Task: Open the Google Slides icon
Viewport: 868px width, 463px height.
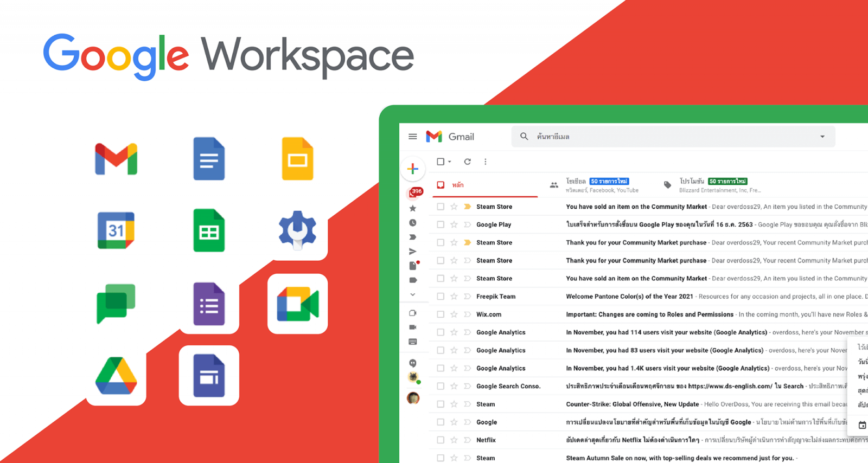Action: click(297, 159)
